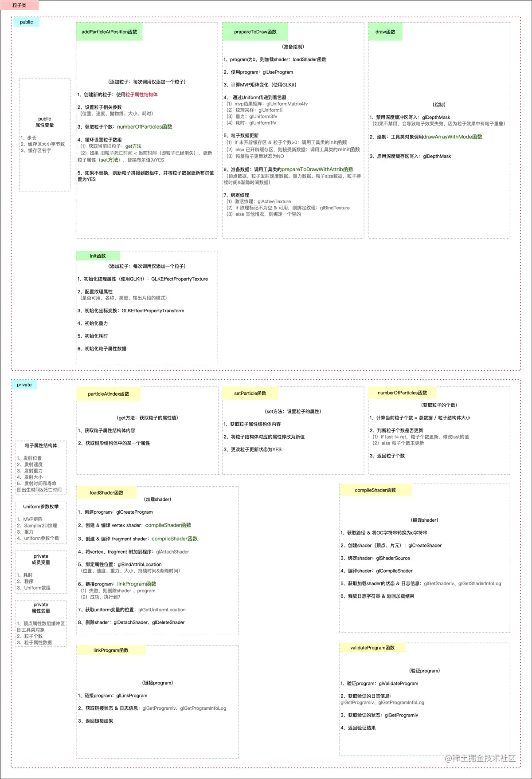Select "3、绑定shader: glShaderSource" line
532x779 pixels.
point(375,559)
